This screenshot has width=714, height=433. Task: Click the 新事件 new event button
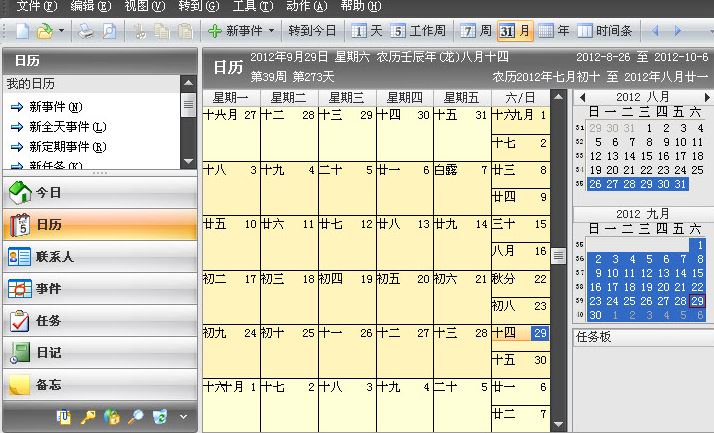(x=235, y=31)
